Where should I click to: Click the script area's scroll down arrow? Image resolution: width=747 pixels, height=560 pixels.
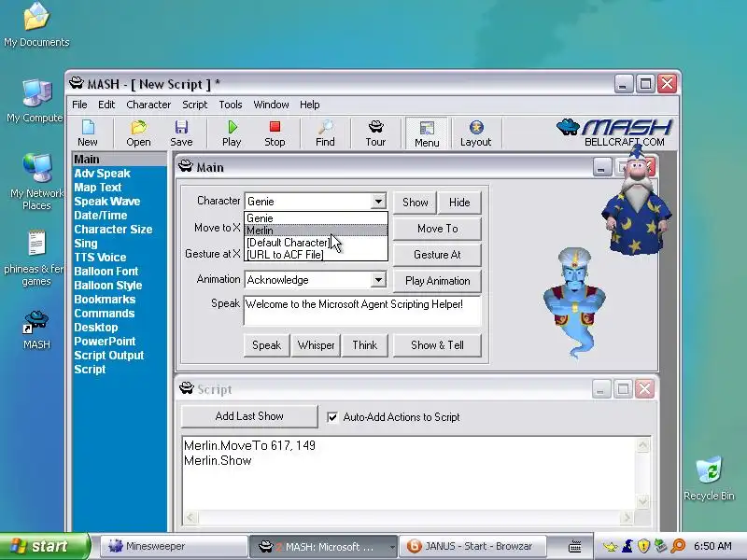[642, 501]
